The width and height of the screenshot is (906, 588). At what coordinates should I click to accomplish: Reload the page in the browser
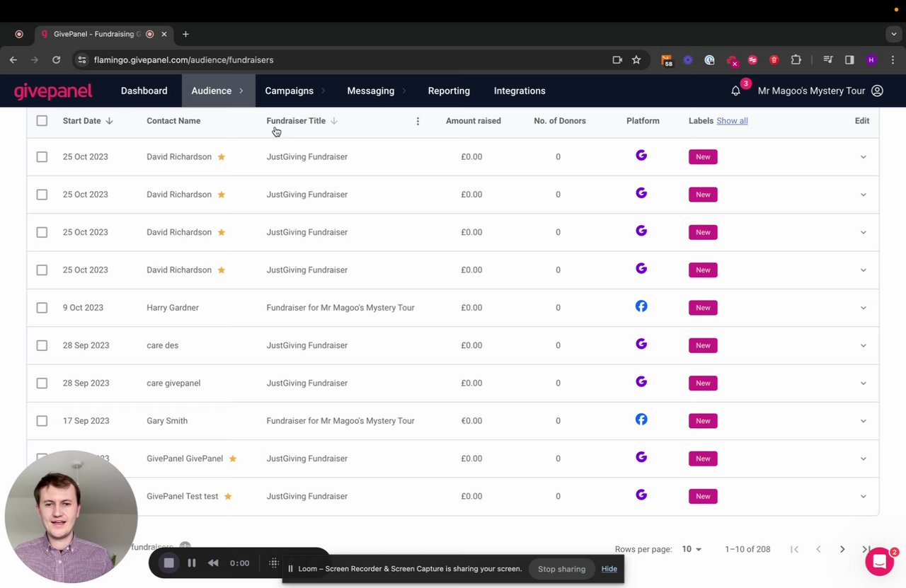[x=56, y=60]
